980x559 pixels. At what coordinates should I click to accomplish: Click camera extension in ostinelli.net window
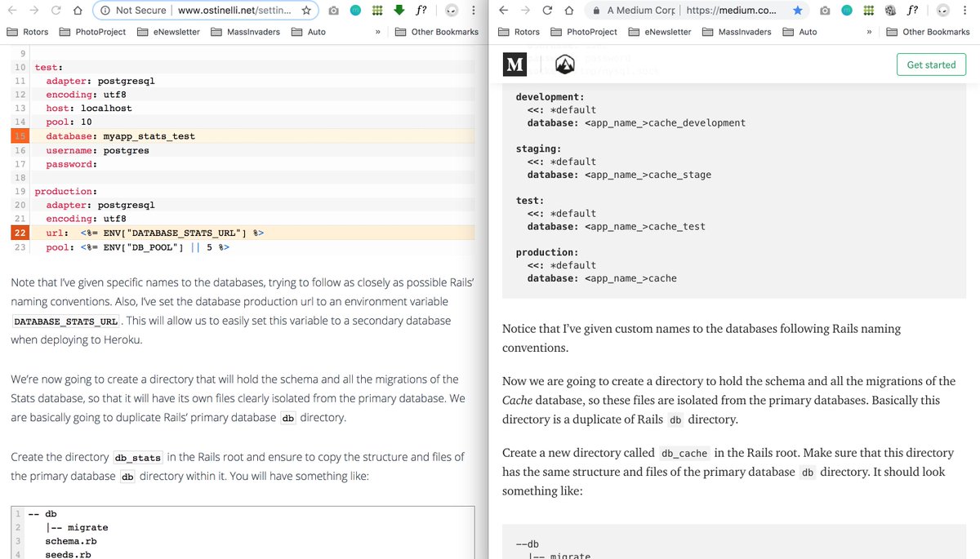[334, 11]
